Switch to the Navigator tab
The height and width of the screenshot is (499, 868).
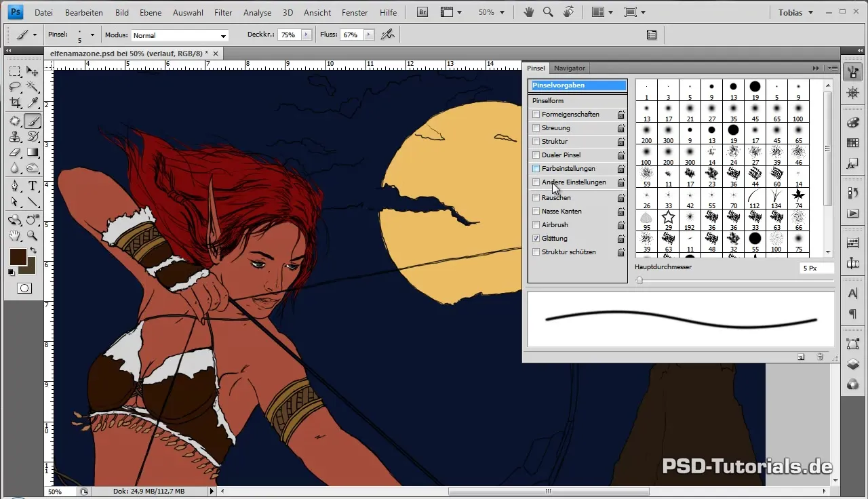coord(570,68)
